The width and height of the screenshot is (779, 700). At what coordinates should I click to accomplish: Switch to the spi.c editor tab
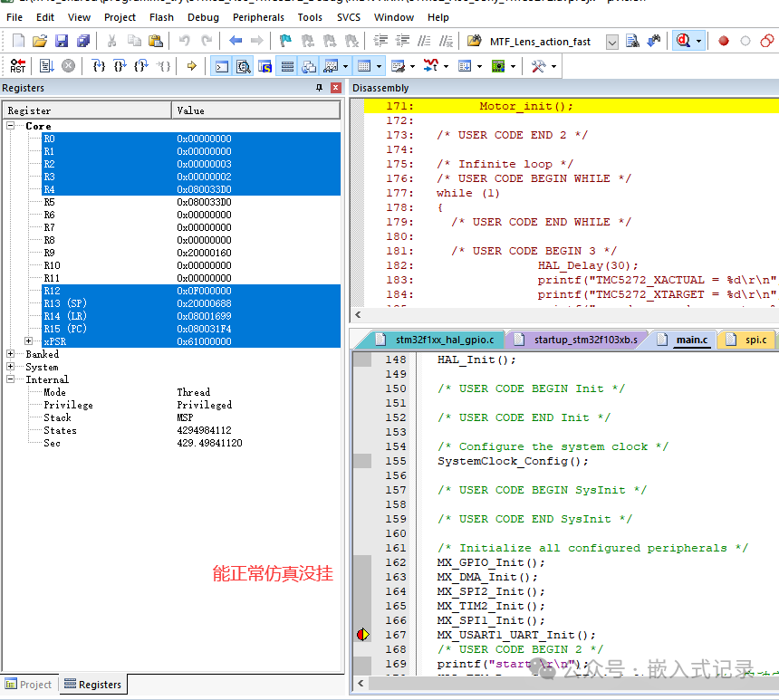coord(748,340)
